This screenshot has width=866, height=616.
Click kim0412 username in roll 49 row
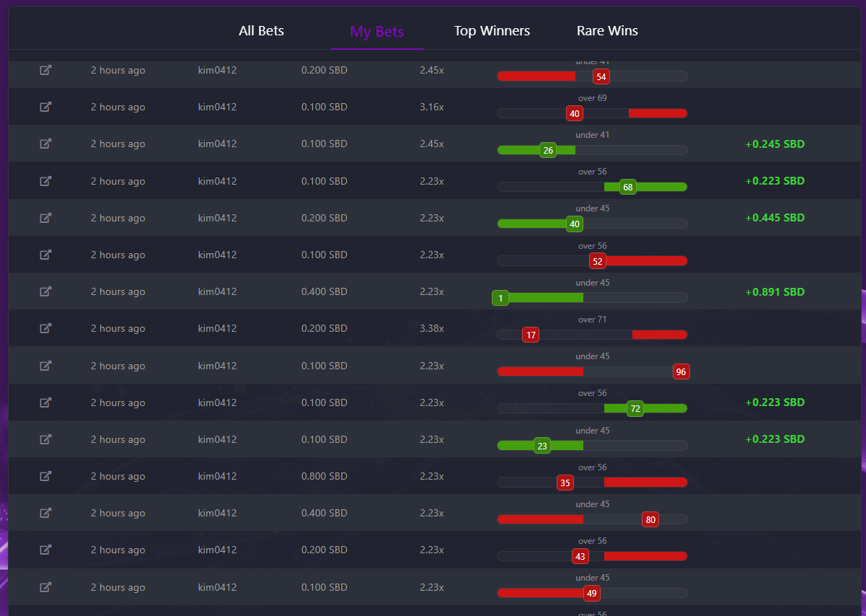pyautogui.click(x=217, y=587)
